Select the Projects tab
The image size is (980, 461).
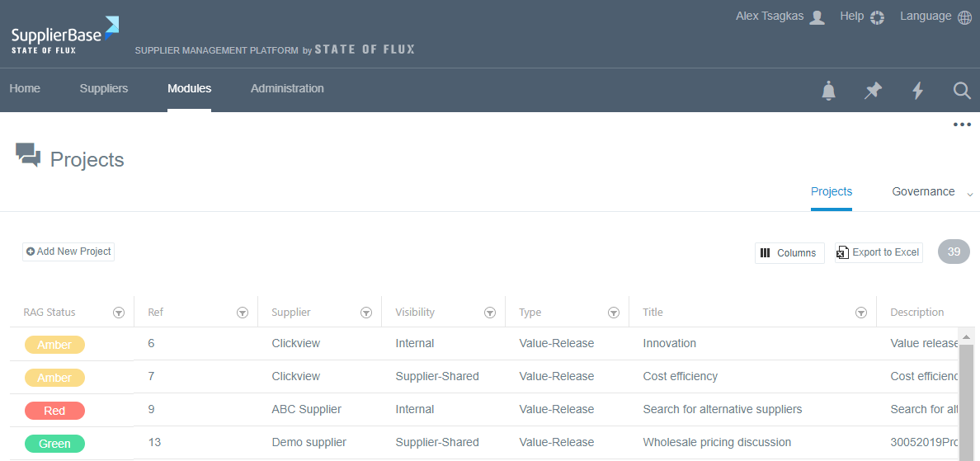[x=832, y=191]
